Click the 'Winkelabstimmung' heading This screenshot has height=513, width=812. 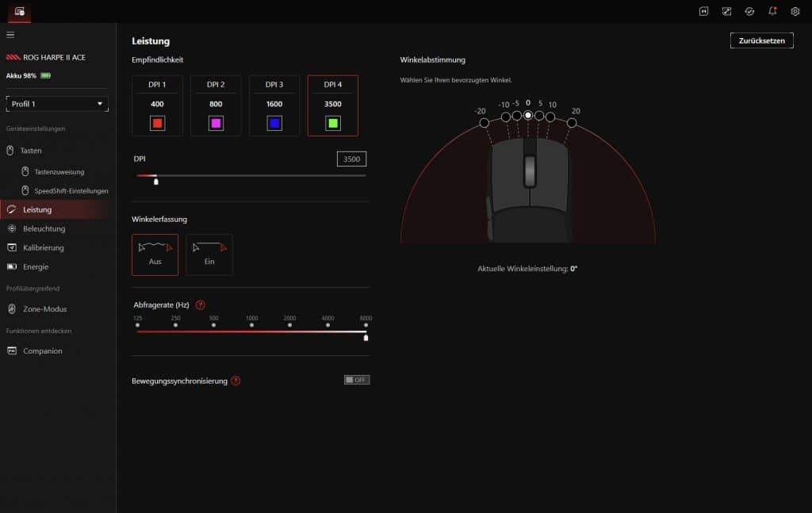432,60
